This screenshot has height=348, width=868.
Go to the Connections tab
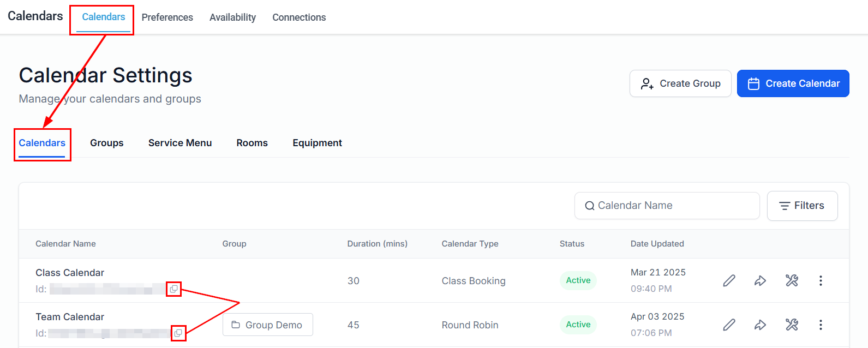299,17
